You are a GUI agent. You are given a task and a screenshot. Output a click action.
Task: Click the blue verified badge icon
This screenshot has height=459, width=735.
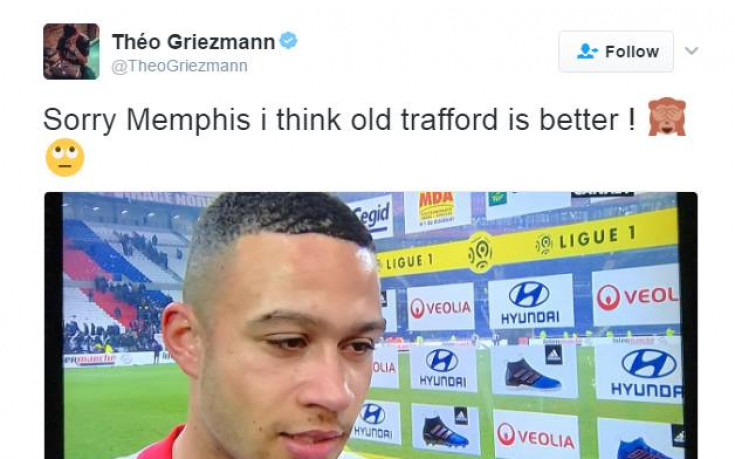coord(288,40)
